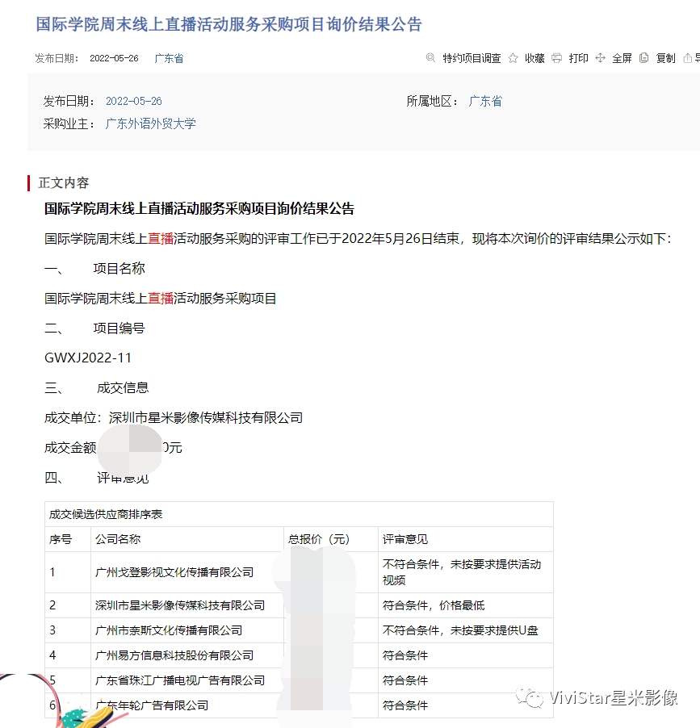Click the 复制 copy icon
Image resolution: width=700 pixels, height=728 pixels.
(x=644, y=58)
